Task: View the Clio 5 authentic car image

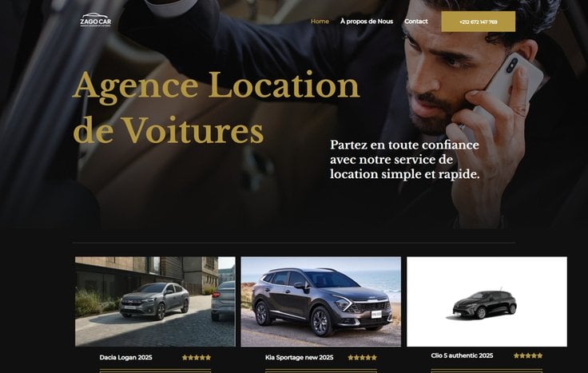Action: tap(487, 301)
